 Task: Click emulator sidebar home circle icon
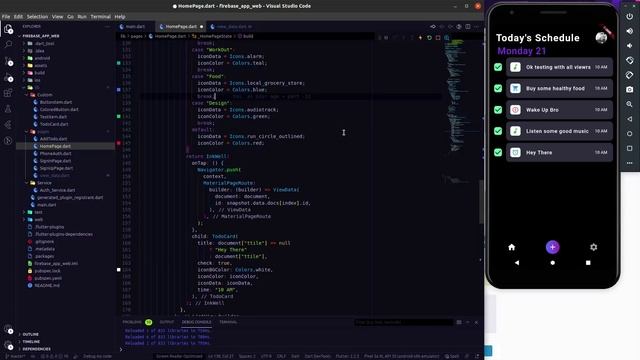point(630,133)
